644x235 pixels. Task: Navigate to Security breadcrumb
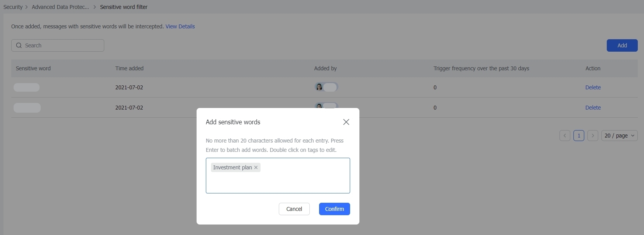point(13,7)
